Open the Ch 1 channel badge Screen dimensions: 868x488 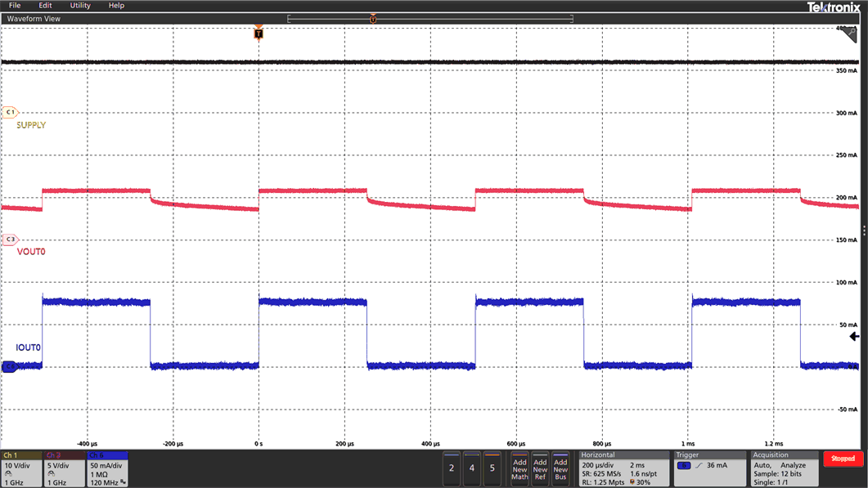click(x=20, y=468)
